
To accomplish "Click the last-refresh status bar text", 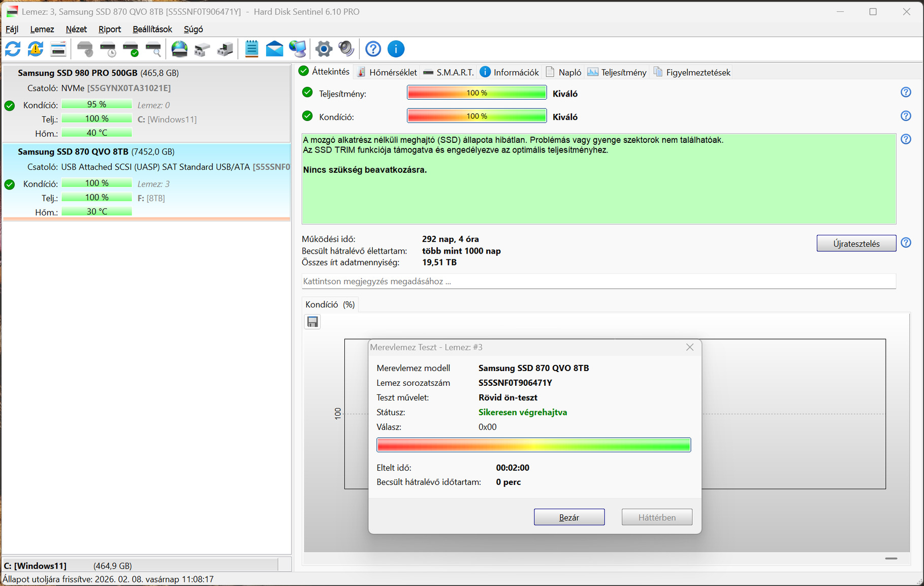I will point(108,579).
